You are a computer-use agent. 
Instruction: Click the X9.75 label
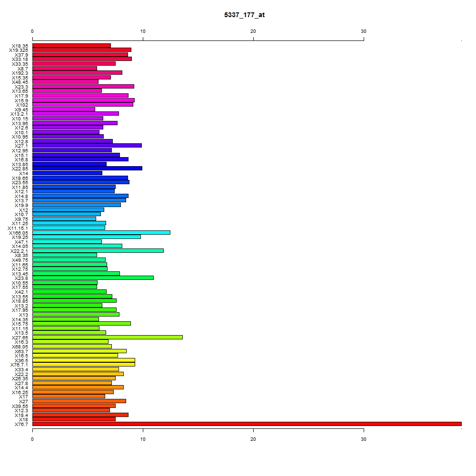point(21,219)
